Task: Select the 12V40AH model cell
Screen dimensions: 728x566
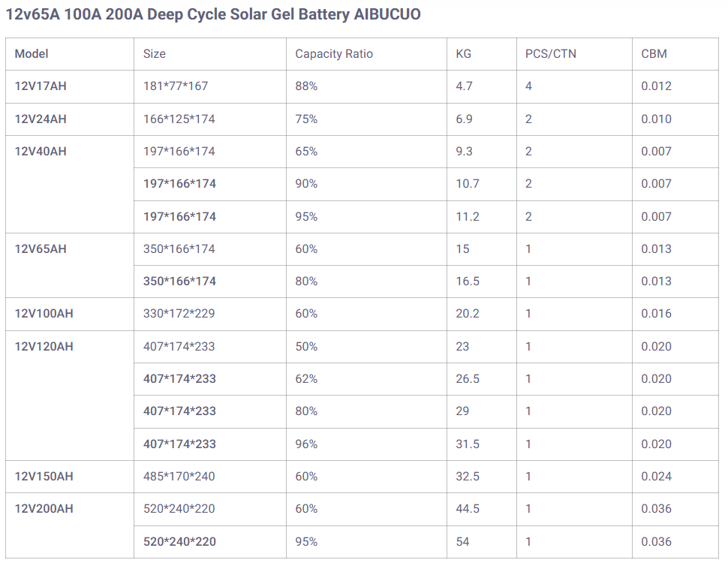Action: pos(41,152)
